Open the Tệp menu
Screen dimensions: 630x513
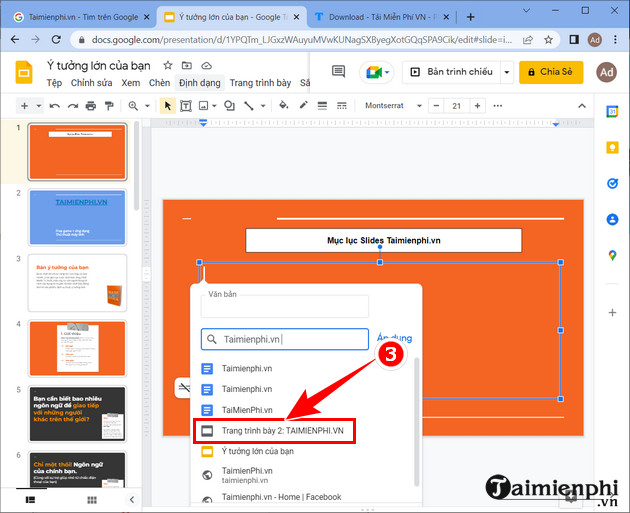point(54,83)
